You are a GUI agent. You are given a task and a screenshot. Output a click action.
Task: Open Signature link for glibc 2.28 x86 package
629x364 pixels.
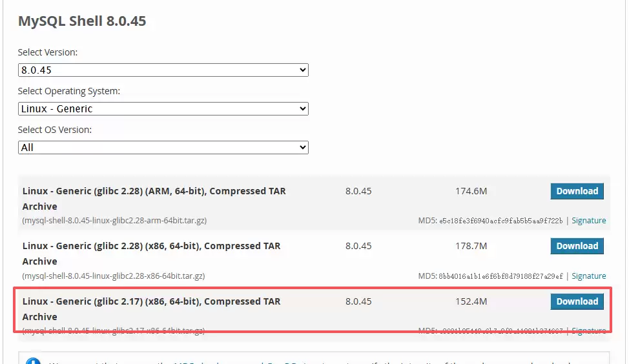(588, 276)
